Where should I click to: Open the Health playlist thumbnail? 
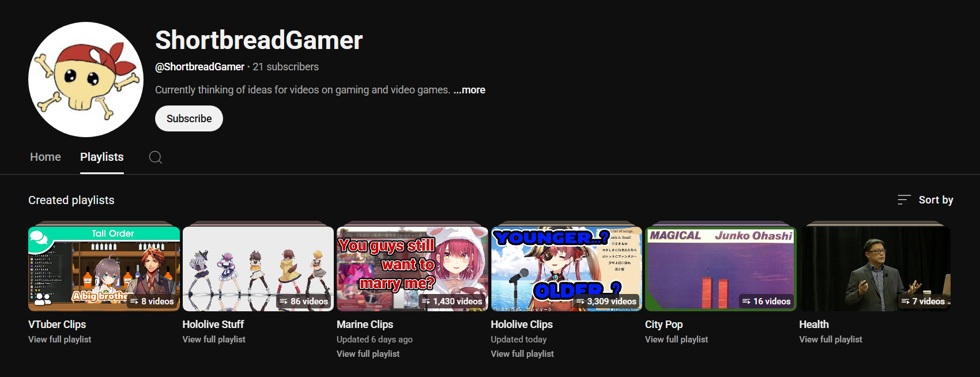click(x=875, y=269)
